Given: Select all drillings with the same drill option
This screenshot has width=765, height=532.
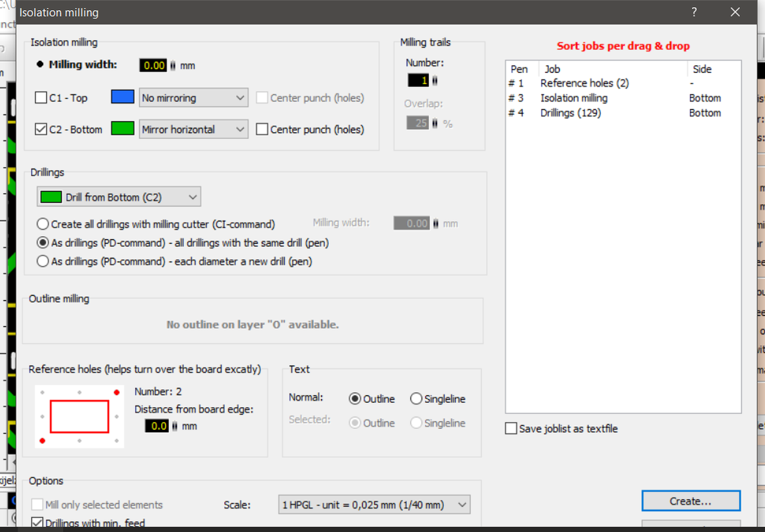Looking at the screenshot, I should click(x=42, y=243).
